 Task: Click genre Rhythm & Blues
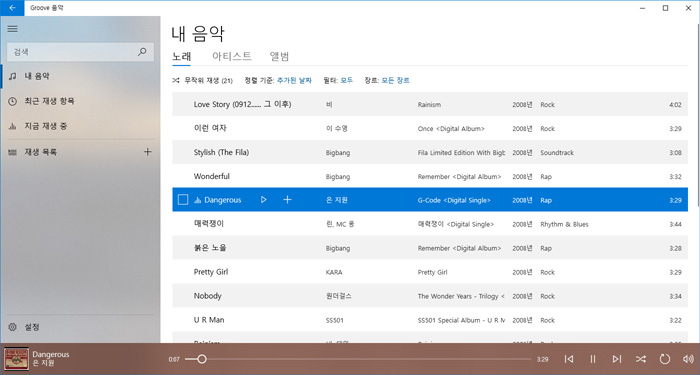click(564, 224)
